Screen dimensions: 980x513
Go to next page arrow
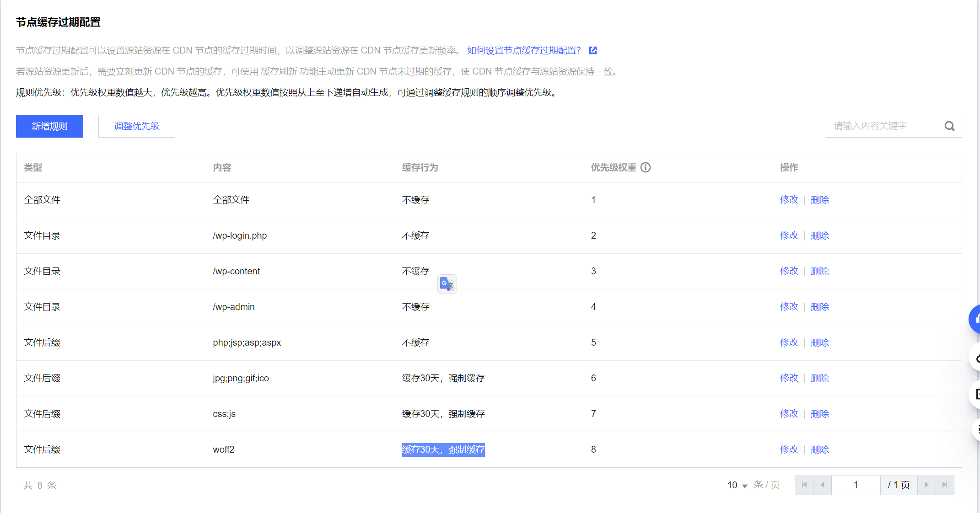click(x=926, y=485)
